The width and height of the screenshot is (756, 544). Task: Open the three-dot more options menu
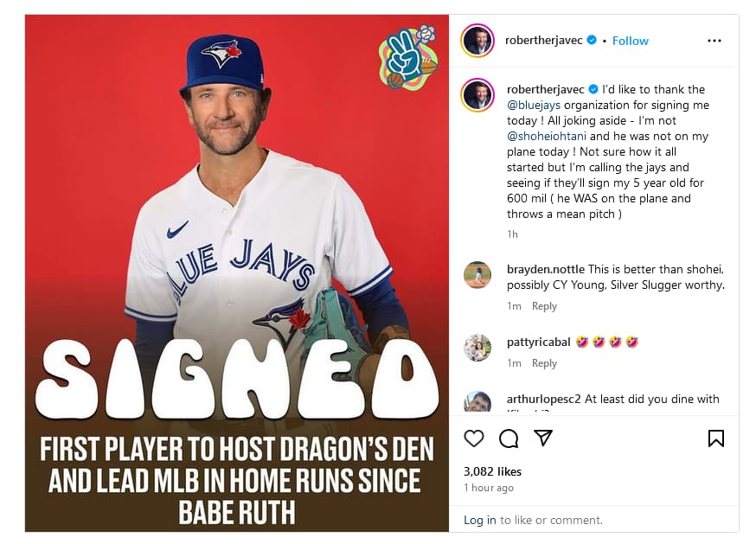[714, 41]
